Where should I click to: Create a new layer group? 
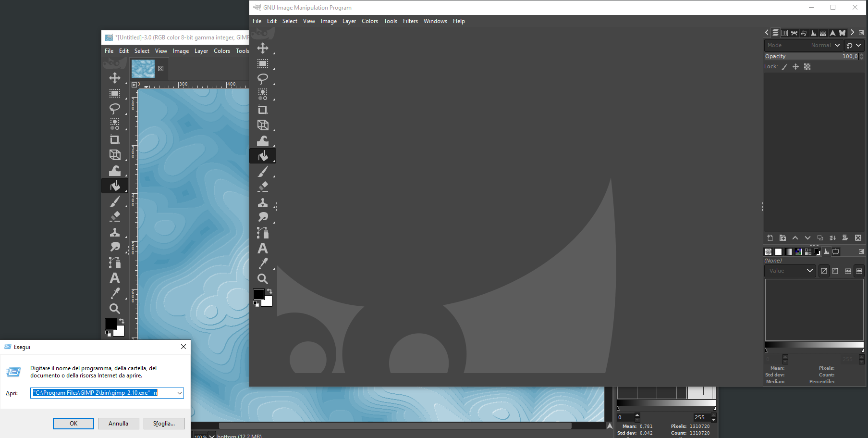(x=782, y=238)
